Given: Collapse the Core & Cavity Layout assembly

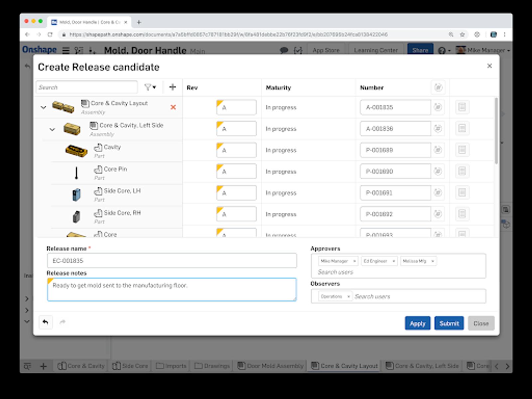Looking at the screenshot, I should click(43, 107).
